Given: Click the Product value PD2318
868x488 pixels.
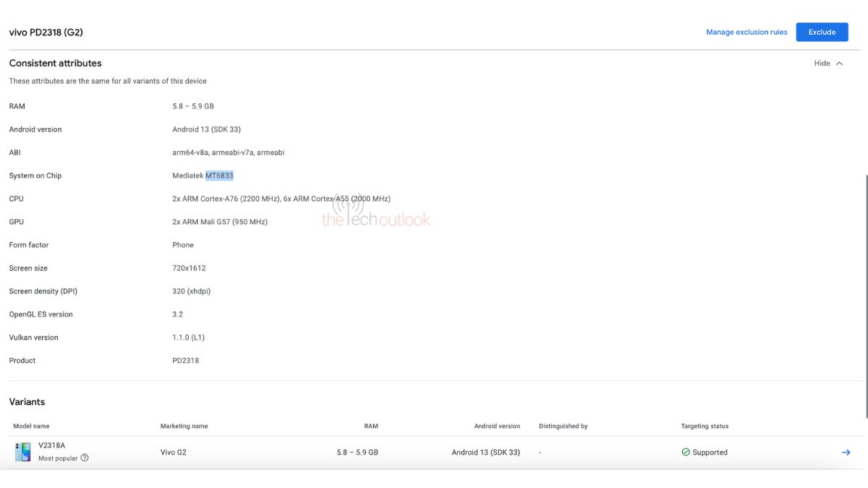Looking at the screenshot, I should tap(185, 361).
